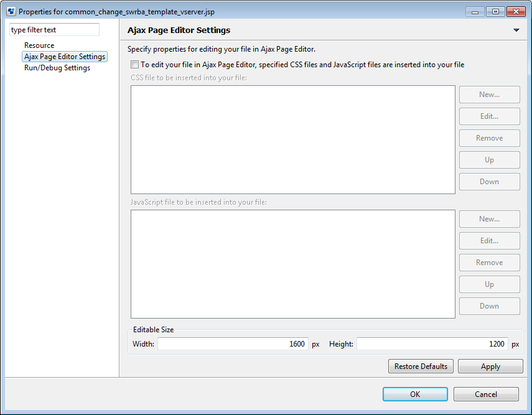This screenshot has width=532, height=415.
Task: Open Run/Debug Settings page
Action: click(57, 68)
